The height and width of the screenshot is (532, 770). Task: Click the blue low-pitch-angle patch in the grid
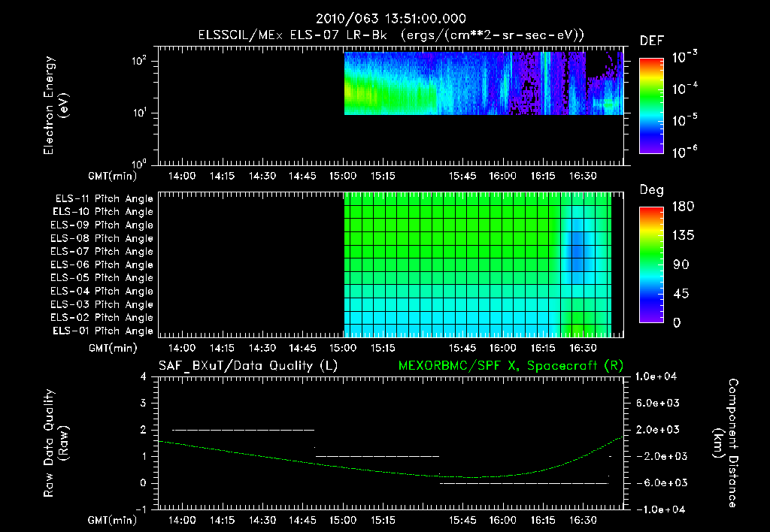[577, 250]
